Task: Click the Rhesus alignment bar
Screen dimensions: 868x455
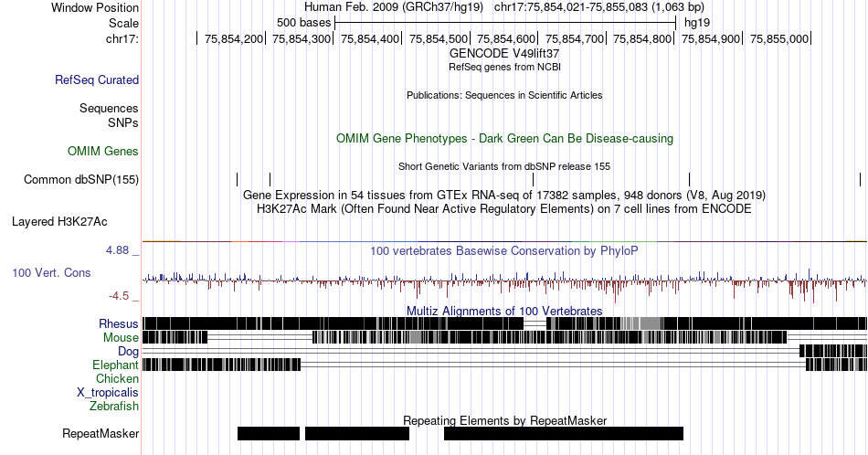Action: click(504, 323)
